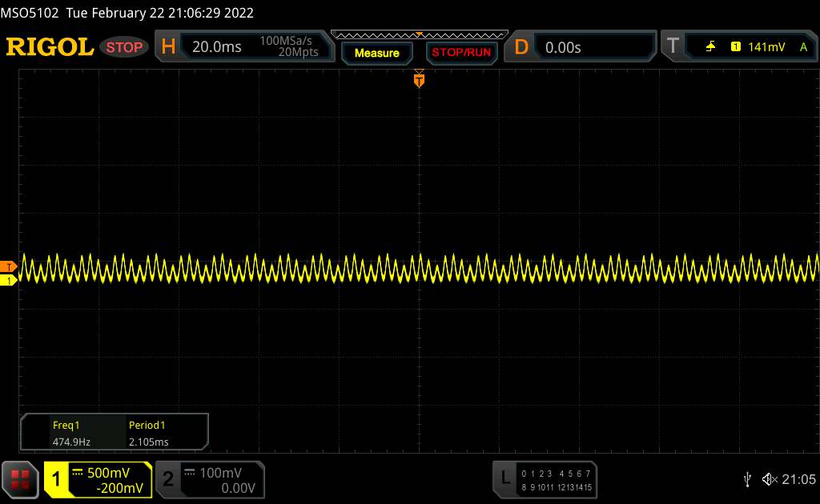The height and width of the screenshot is (504, 820).
Task: Click the orange trigger level marker on left edge
Action: 9,266
